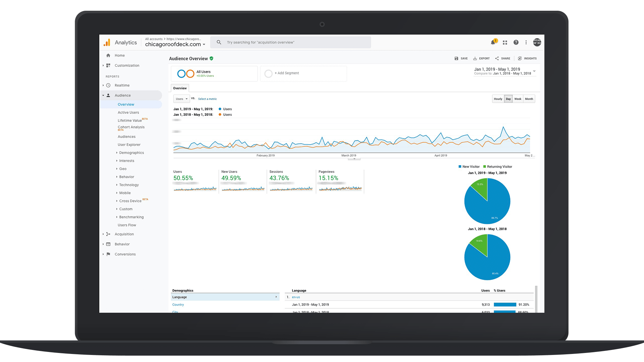Click the New Visitor blue legend swatch
Screen dimensions: 644x362
pyautogui.click(x=460, y=167)
